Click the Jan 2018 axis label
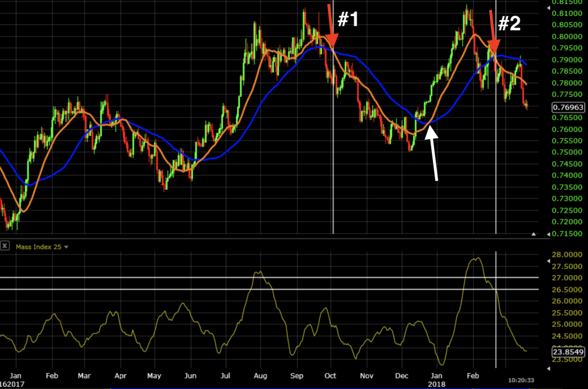 [436, 379]
